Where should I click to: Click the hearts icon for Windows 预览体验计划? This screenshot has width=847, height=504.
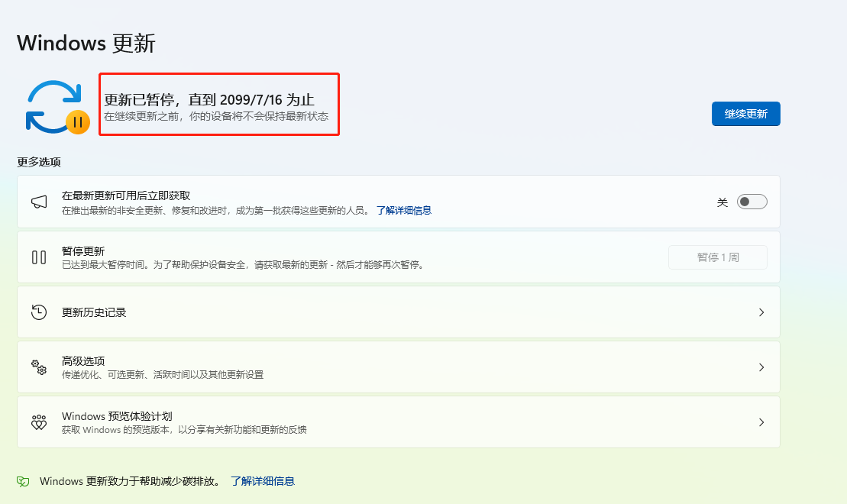(39, 422)
